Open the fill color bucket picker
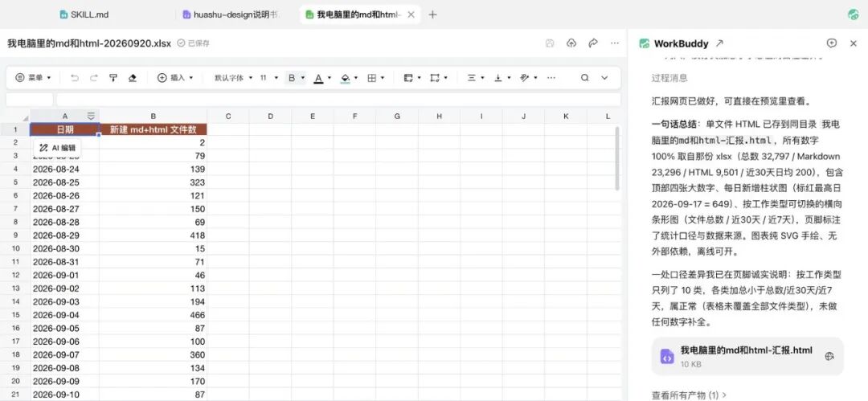 click(349, 78)
